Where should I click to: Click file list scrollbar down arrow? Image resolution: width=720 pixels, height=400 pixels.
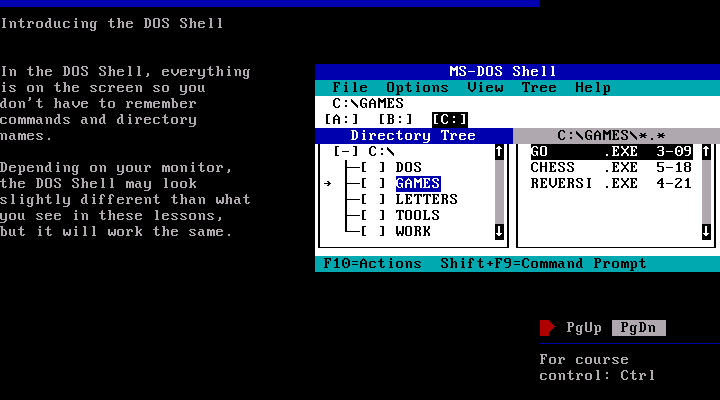tap(706, 231)
